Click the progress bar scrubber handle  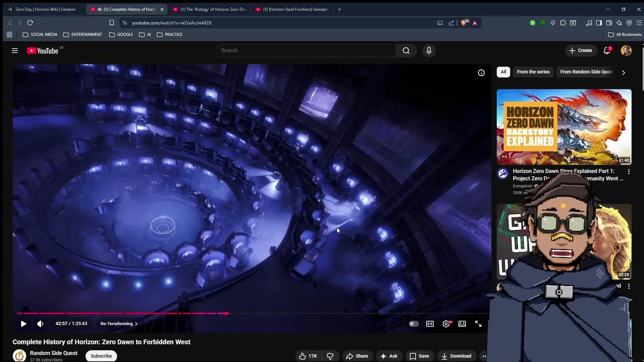point(226,313)
